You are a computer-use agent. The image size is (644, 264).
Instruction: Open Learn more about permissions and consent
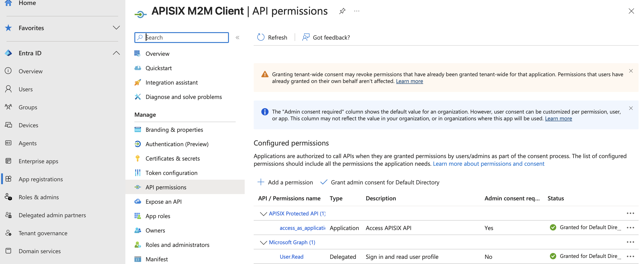[488, 164]
